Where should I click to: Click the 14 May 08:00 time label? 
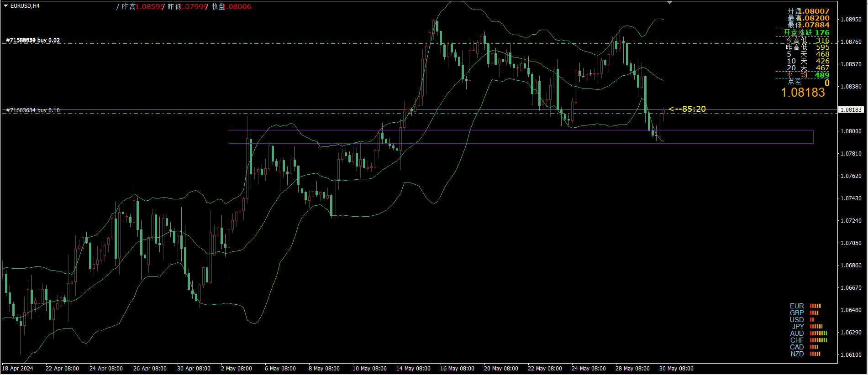pyautogui.click(x=413, y=369)
